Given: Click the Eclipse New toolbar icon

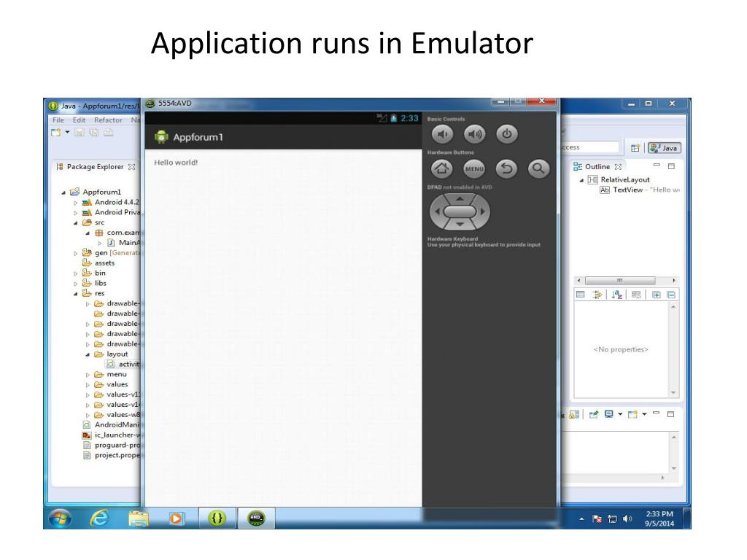Looking at the screenshot, I should 56,133.
